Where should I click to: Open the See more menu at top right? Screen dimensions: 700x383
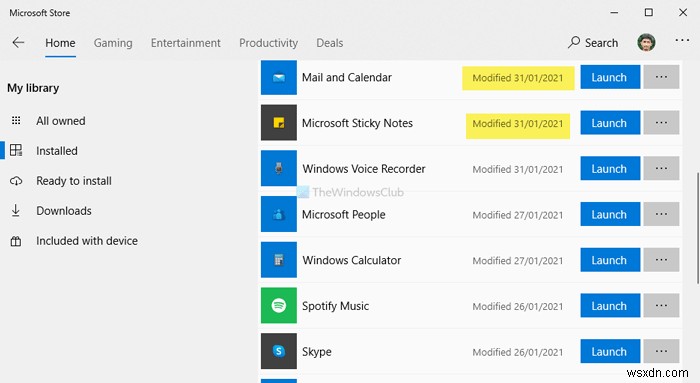tap(682, 41)
